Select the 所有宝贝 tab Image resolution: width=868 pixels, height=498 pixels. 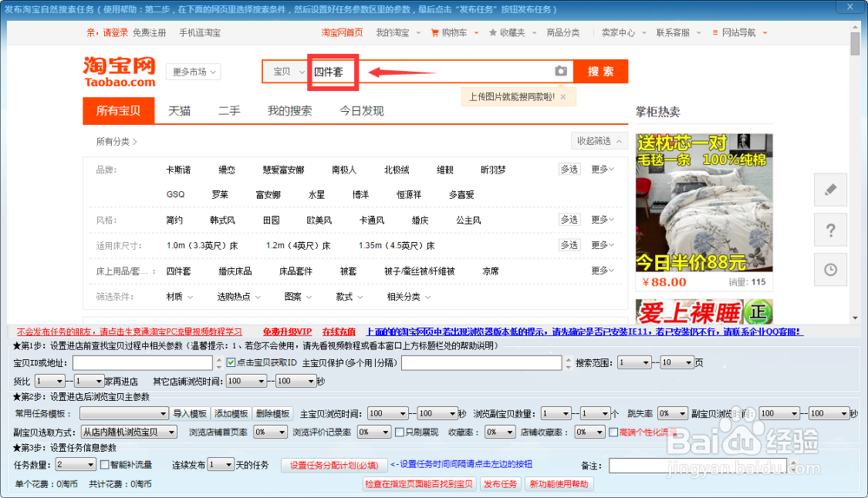(x=118, y=111)
